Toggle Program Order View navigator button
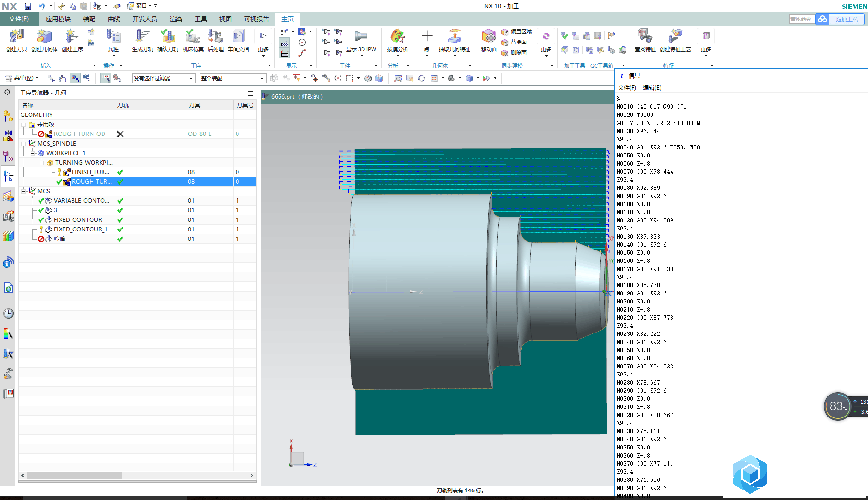Screen dimensions: 868x500 point(51,78)
